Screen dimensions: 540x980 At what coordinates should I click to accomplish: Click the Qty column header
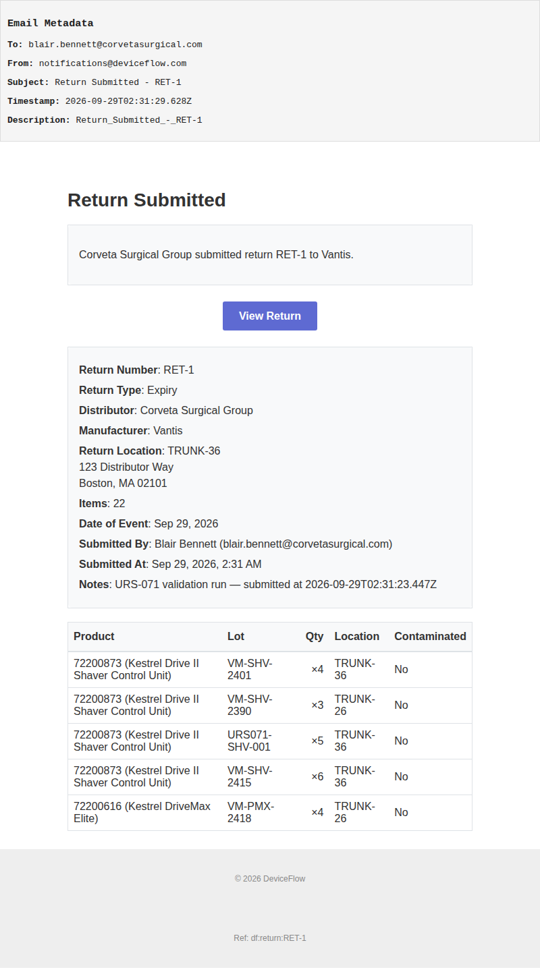click(x=315, y=636)
